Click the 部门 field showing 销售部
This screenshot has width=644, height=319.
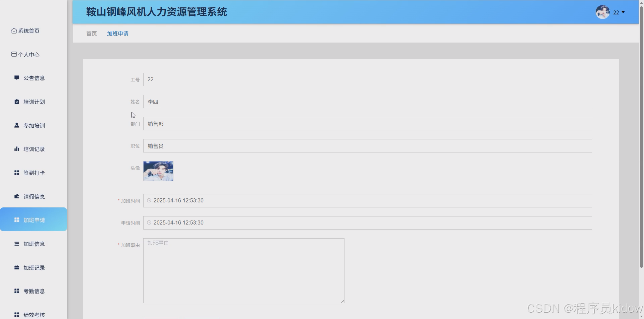click(368, 124)
